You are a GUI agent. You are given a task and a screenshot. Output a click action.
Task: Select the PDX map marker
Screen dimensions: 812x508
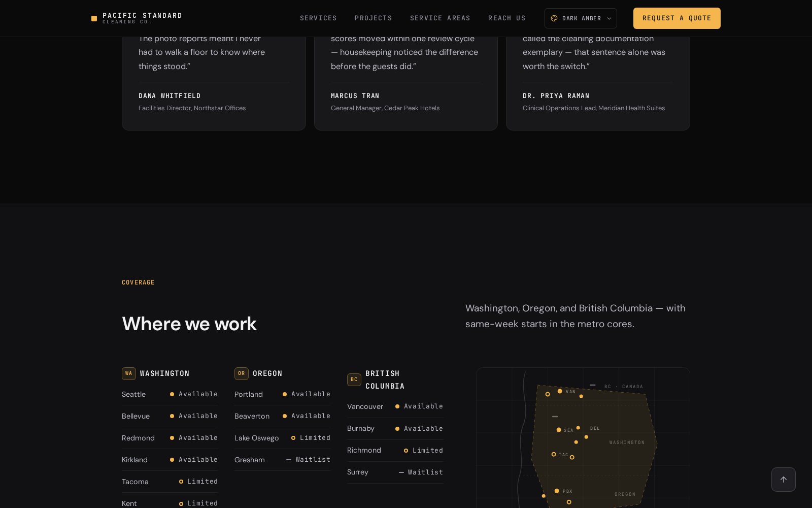(x=557, y=491)
